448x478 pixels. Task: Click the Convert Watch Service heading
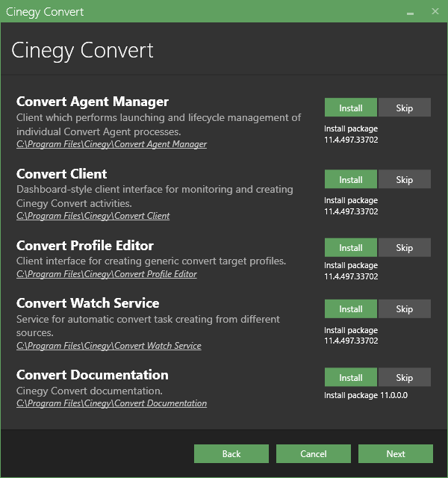88,303
